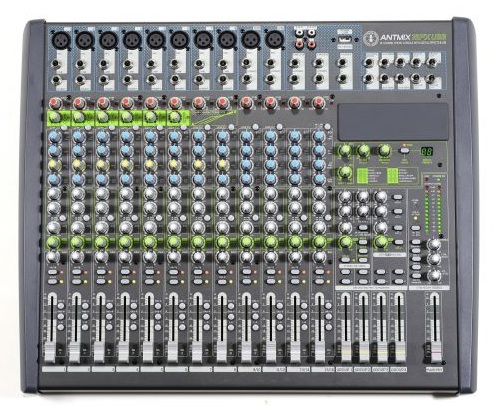Click the channel 6 pan knob above mute
Viewport: 494px width, 411px height.
tap(174, 257)
